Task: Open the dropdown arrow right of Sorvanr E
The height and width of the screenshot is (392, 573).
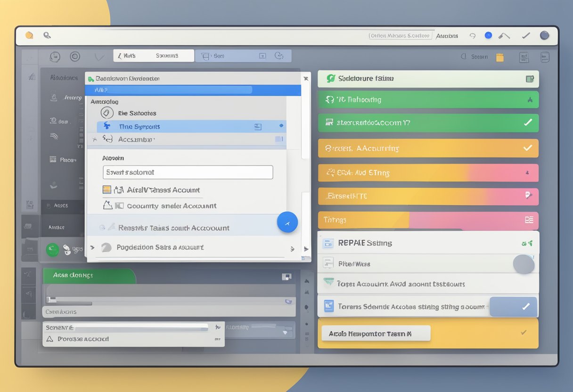Action: click(x=217, y=327)
